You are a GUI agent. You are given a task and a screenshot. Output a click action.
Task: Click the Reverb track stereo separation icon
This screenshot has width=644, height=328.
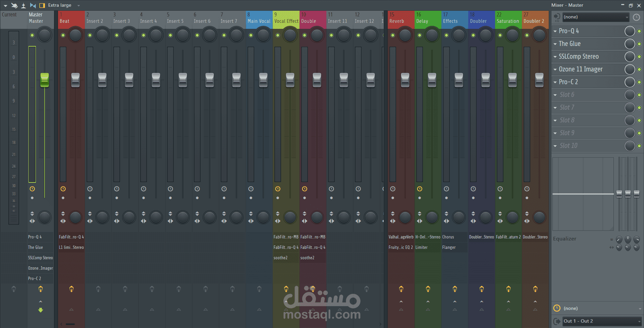(x=393, y=221)
